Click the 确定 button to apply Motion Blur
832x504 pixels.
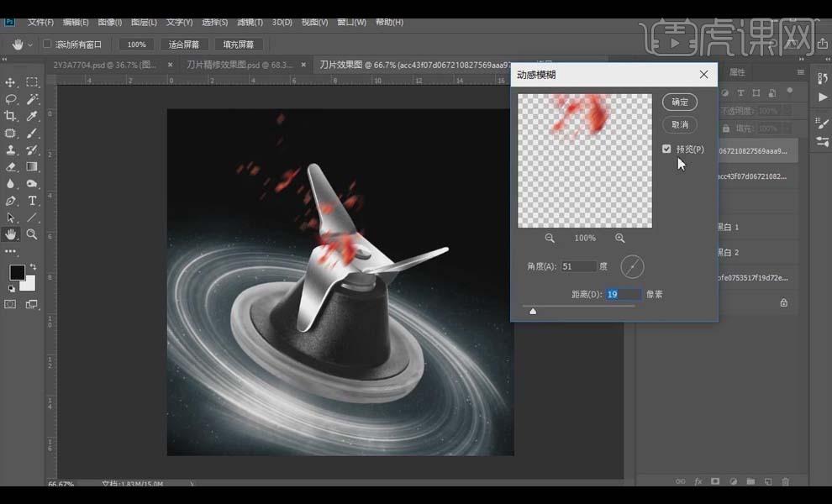(x=681, y=102)
